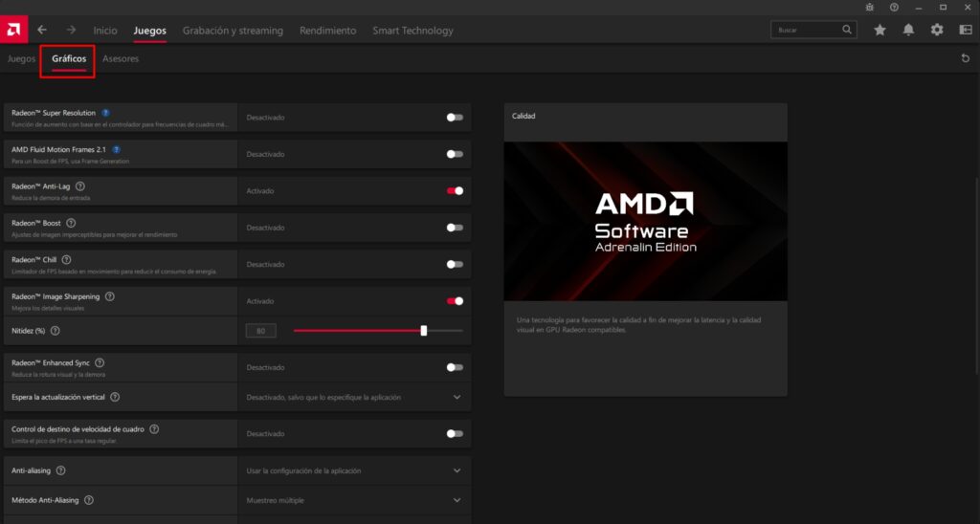Open the Rendimiento tab
The height and width of the screenshot is (524, 980).
327,30
